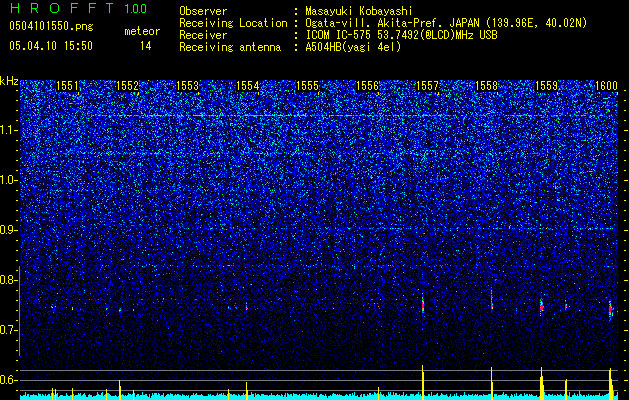Click the 0.8 frequency axis label
Image resolution: width=629 pixels, height=400 pixels.
[x=8, y=280]
